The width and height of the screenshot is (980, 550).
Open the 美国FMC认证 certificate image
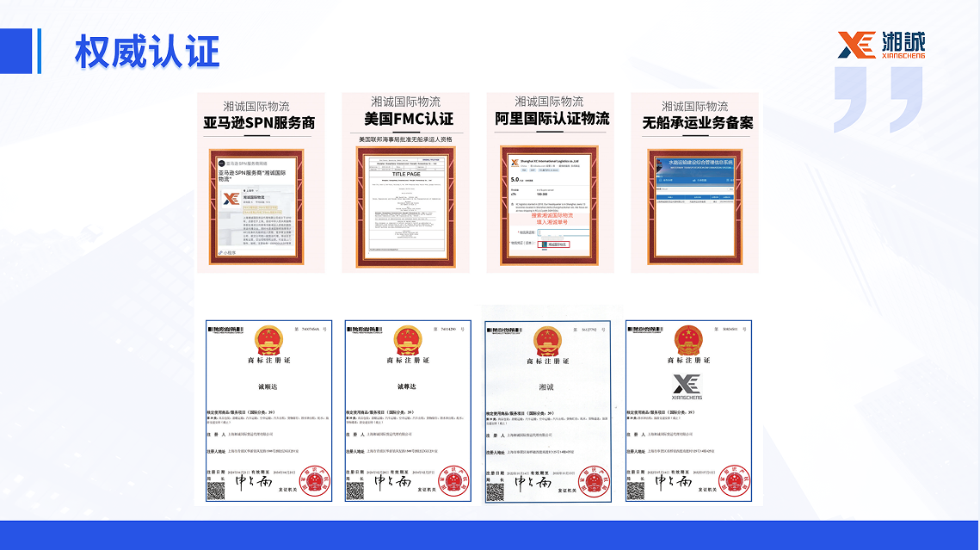405,207
